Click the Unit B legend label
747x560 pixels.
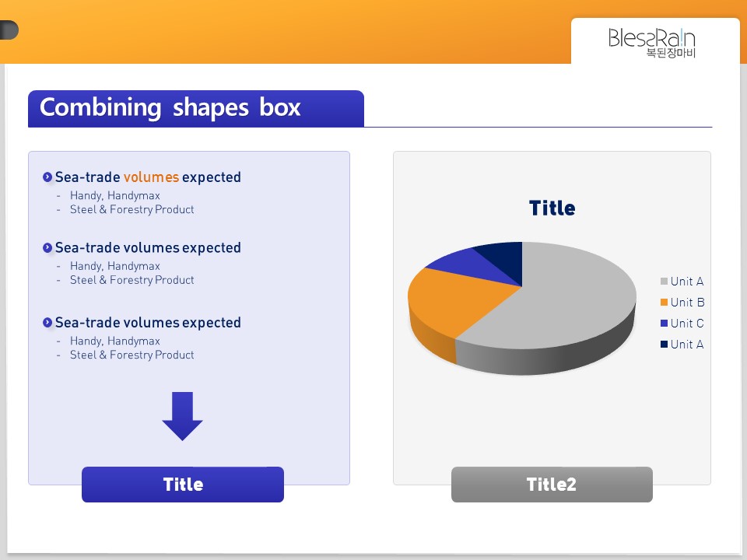tap(687, 303)
